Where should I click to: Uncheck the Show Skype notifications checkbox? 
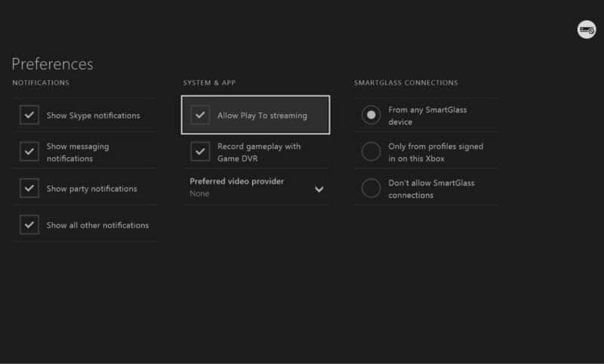(29, 116)
